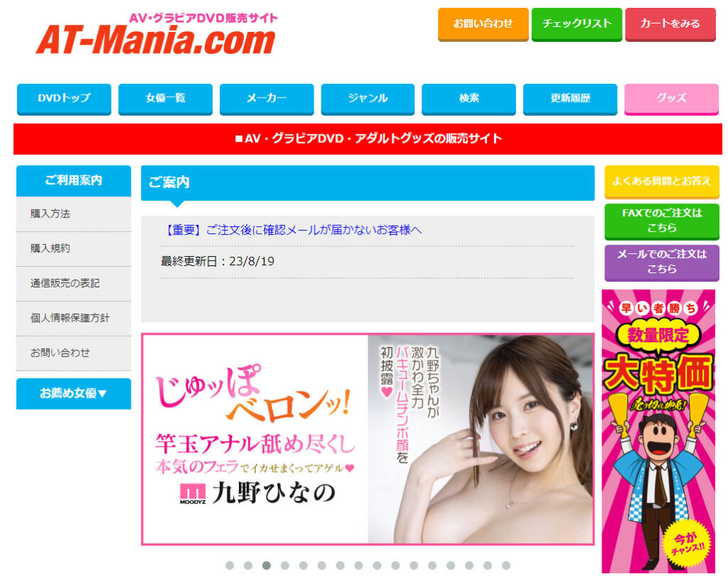The width and height of the screenshot is (728, 579).
Task: Select the fifth carousel dot
Action: (x=303, y=565)
